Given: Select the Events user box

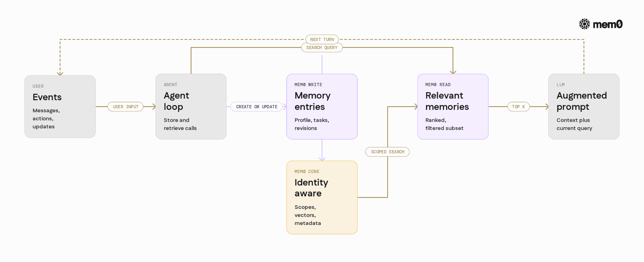Looking at the screenshot, I should pyautogui.click(x=60, y=107).
